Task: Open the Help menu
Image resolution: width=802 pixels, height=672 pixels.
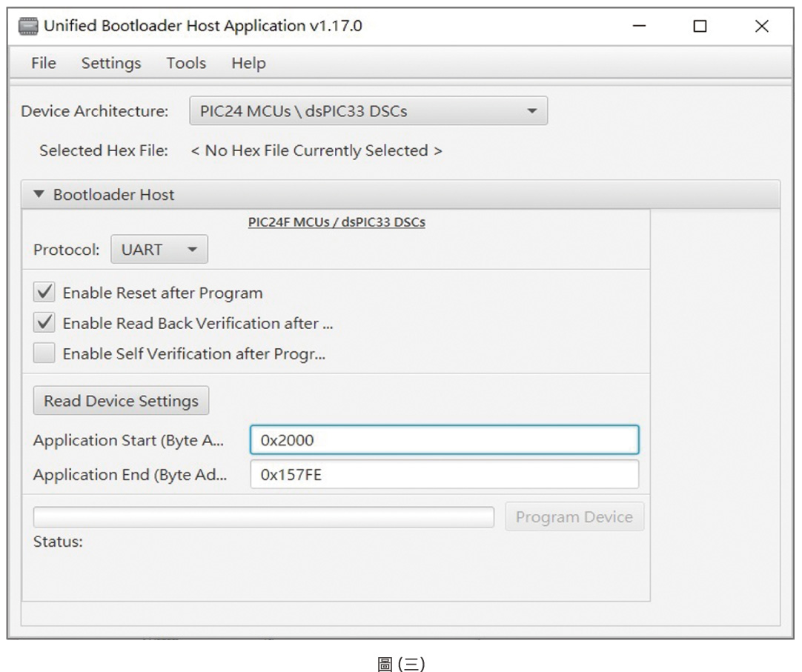Action: (x=248, y=64)
